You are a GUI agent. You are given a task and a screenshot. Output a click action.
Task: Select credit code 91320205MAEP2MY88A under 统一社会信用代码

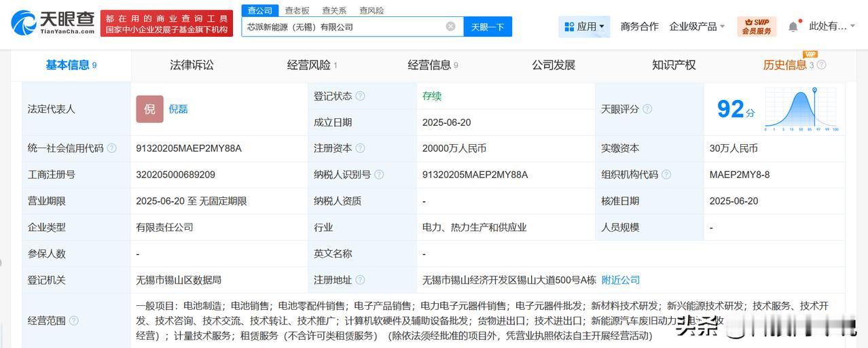coord(189,148)
